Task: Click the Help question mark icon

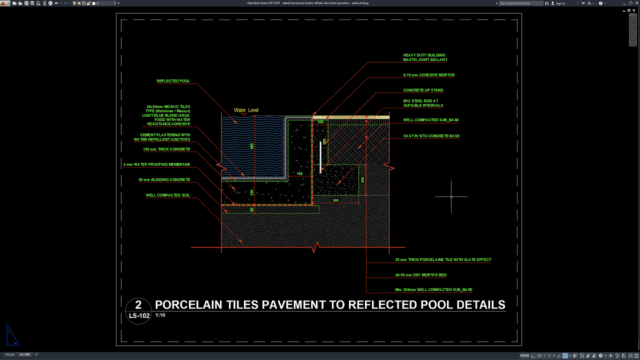Action: (601, 3)
